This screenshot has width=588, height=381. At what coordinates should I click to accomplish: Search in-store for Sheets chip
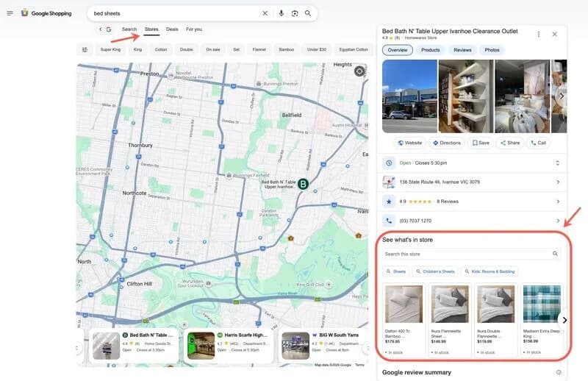[396, 271]
